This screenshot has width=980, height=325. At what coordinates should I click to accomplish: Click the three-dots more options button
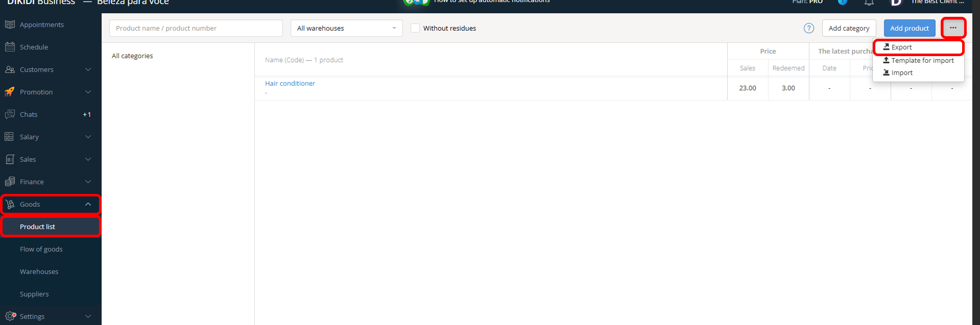[x=953, y=28]
